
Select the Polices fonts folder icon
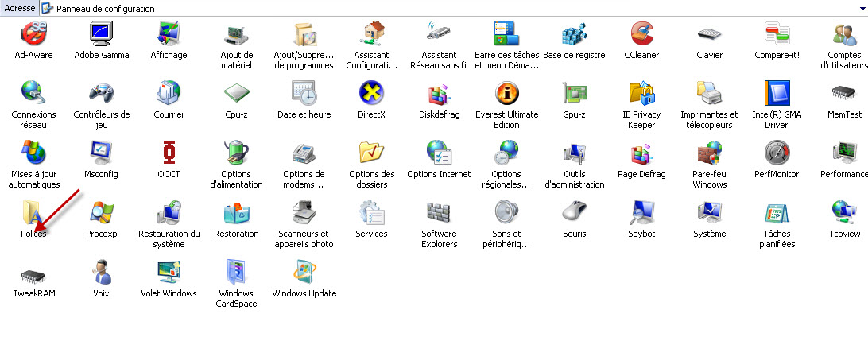click(34, 214)
